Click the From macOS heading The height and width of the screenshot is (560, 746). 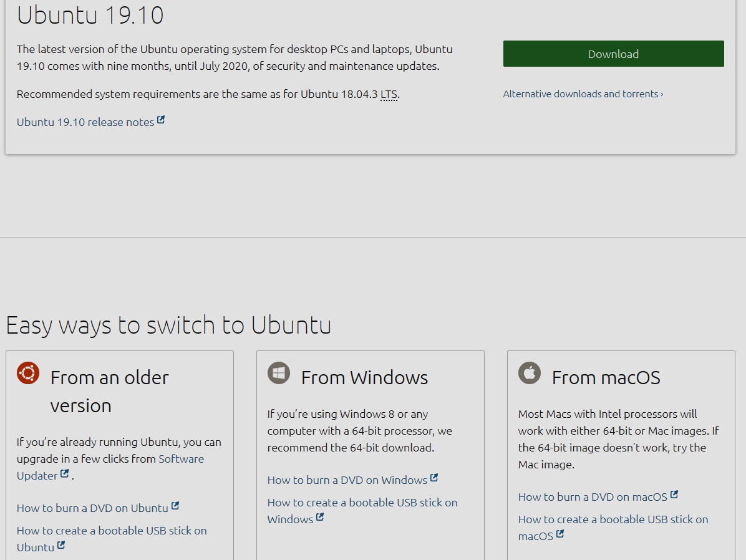coord(606,378)
